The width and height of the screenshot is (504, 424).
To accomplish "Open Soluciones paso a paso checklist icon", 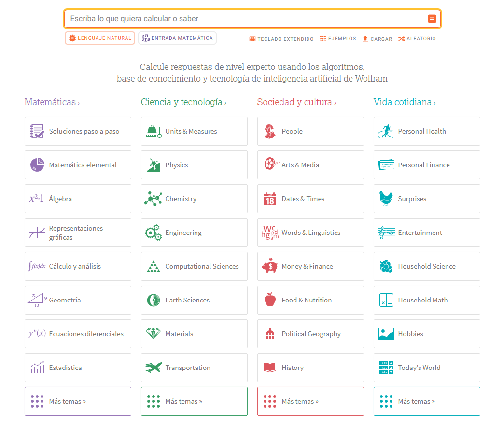I will (x=37, y=131).
